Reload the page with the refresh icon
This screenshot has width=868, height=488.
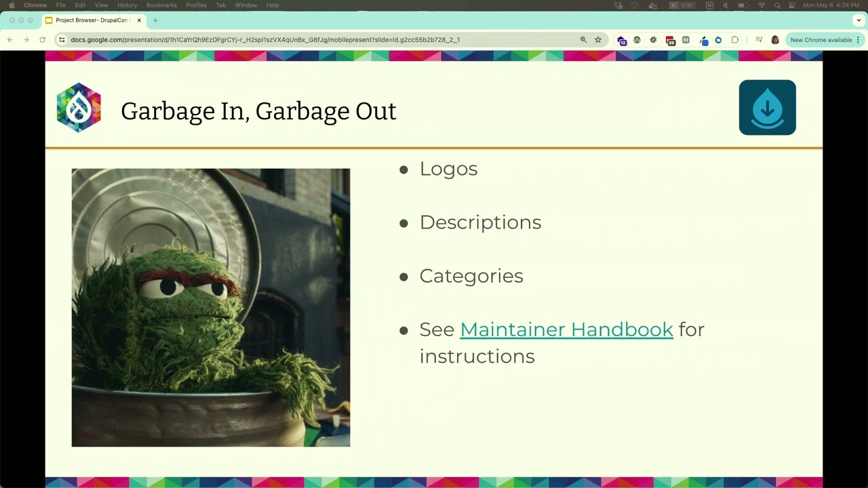point(42,40)
